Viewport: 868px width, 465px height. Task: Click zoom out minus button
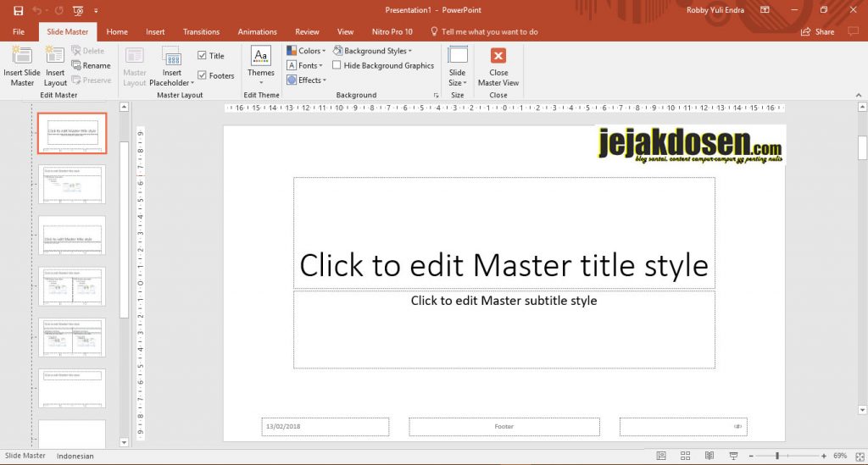[751, 457]
